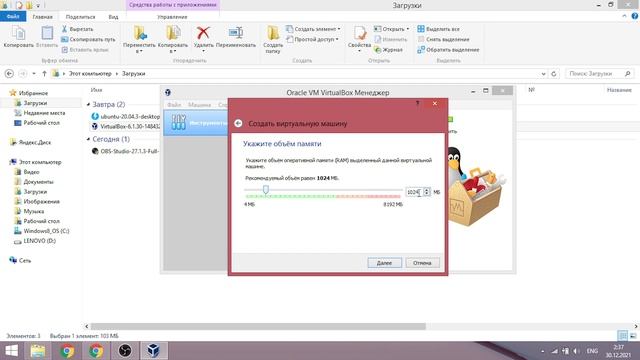Open the OBS Studio taskbar icon

125,351
